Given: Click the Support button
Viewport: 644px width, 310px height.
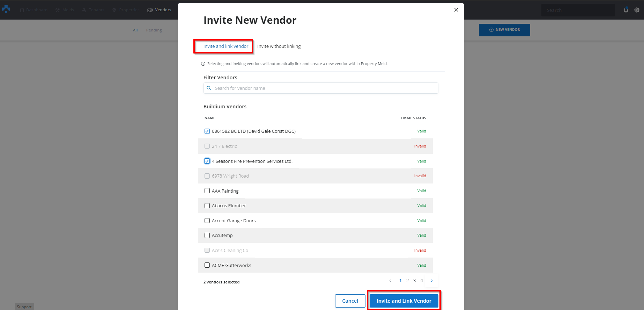Looking at the screenshot, I should point(24,307).
